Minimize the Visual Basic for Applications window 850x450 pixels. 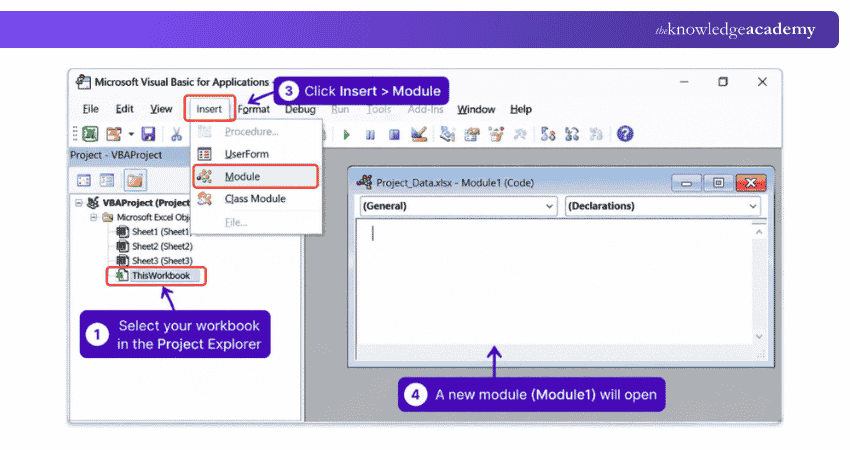(684, 82)
